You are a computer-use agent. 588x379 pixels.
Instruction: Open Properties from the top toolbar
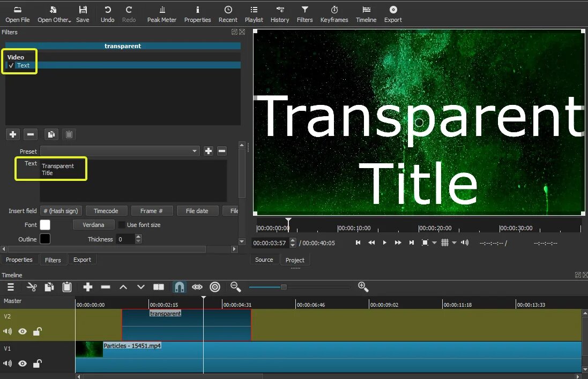click(x=197, y=14)
